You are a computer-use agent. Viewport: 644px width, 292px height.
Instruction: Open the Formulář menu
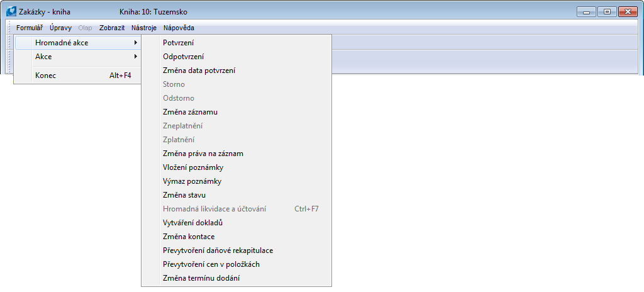point(29,28)
